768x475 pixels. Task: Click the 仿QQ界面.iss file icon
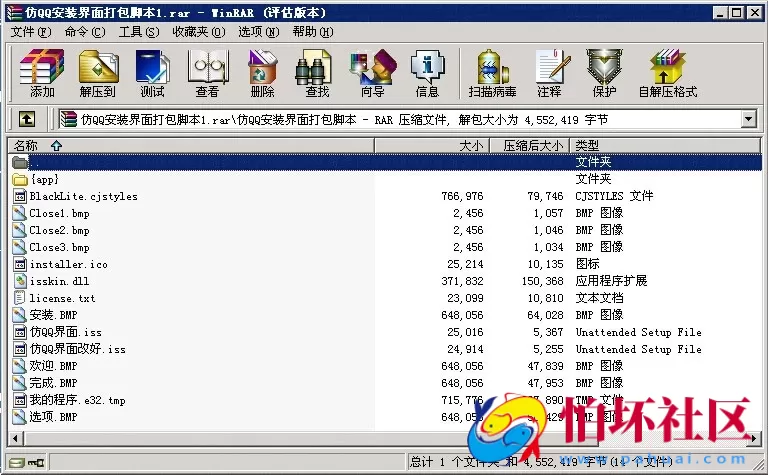tap(20, 332)
